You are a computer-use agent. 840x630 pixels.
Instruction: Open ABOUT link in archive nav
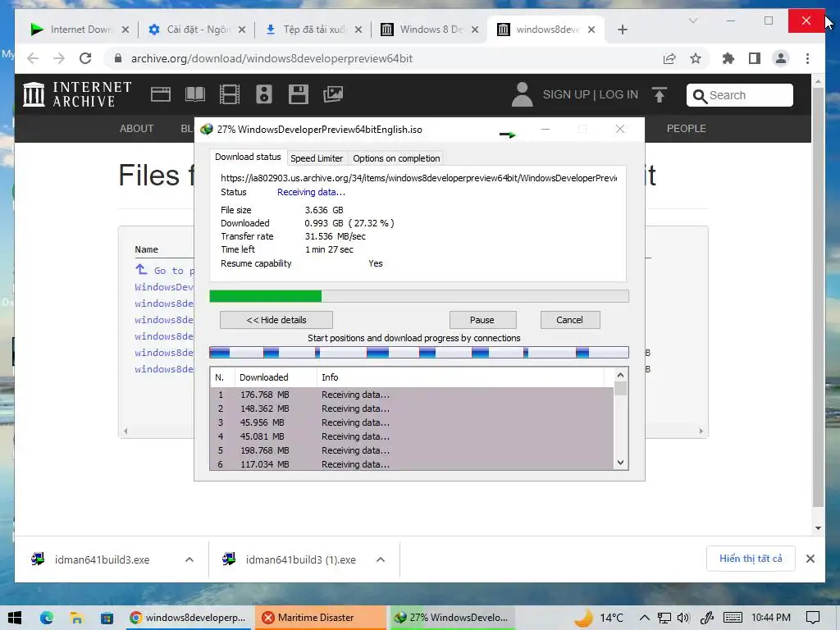137,129
